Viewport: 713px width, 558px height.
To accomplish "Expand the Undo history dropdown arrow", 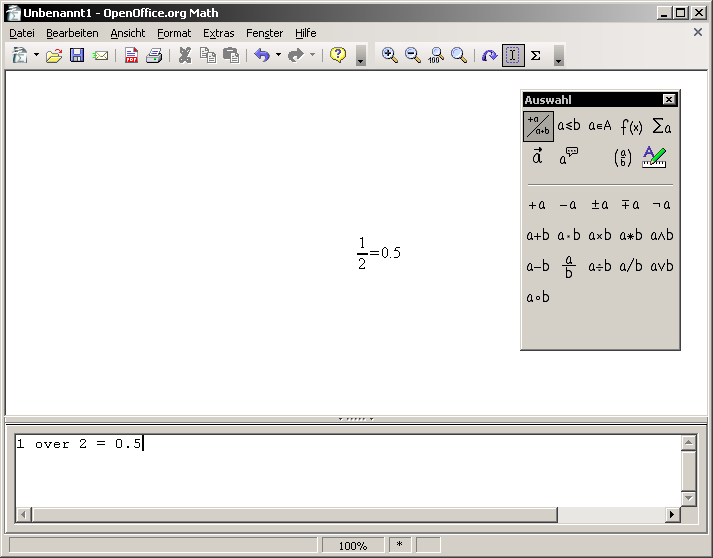I will point(278,56).
